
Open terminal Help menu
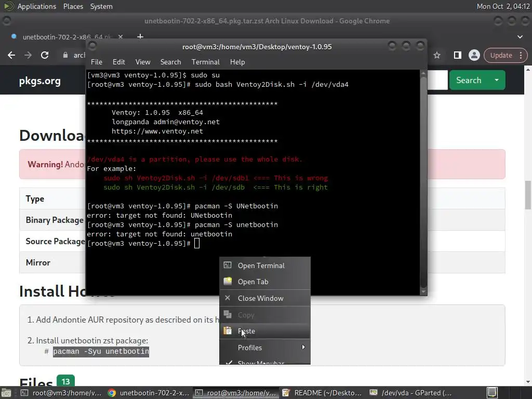[237, 62]
